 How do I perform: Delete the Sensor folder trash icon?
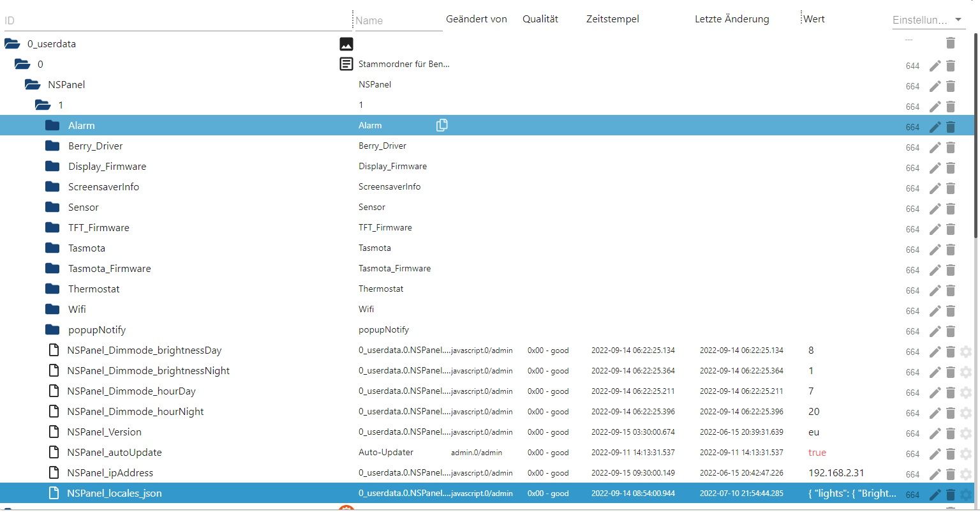(951, 209)
